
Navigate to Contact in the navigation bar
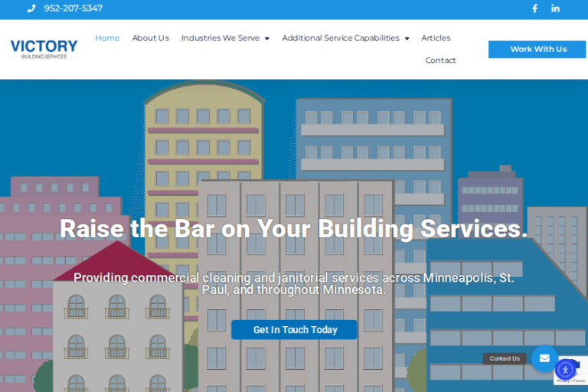440,60
